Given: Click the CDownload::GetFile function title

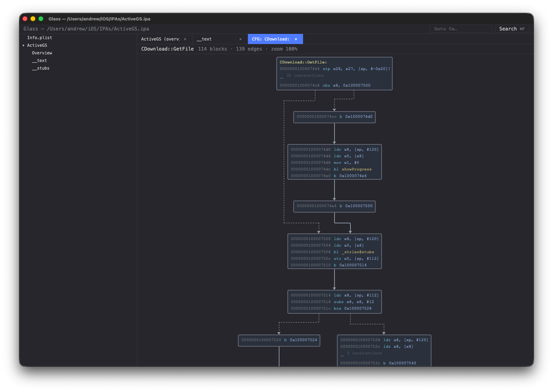Looking at the screenshot, I should tap(167, 49).
